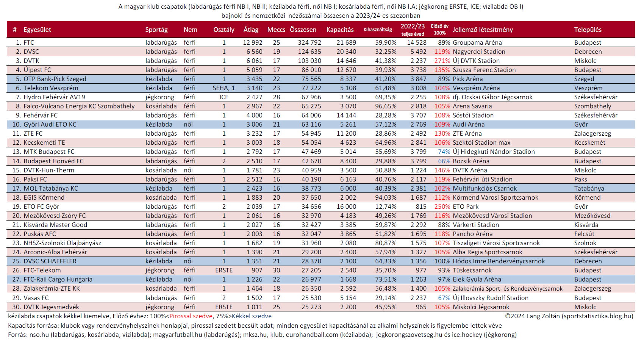Screen dimensions: 644x341
Task: Click FTC-Rail Cargo Hungaria club name
Action: [58, 279]
